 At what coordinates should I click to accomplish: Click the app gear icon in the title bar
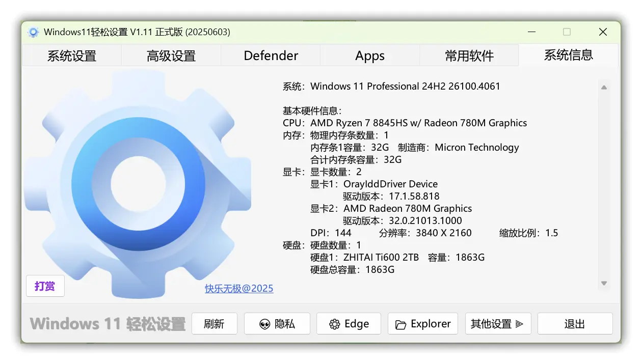pyautogui.click(x=34, y=32)
